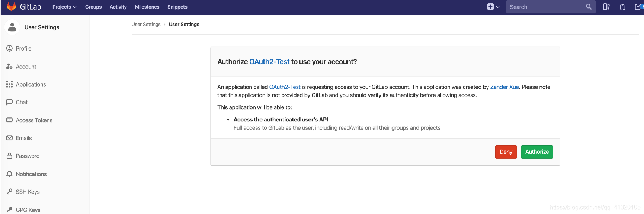Open the Projects dropdown menu
Image resolution: width=644 pixels, height=214 pixels.
tap(64, 7)
